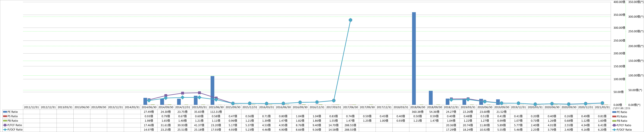Screen dimensions: 644x132
Task: Click the '400.00倍' left axis label
Action: pos(619,2)
